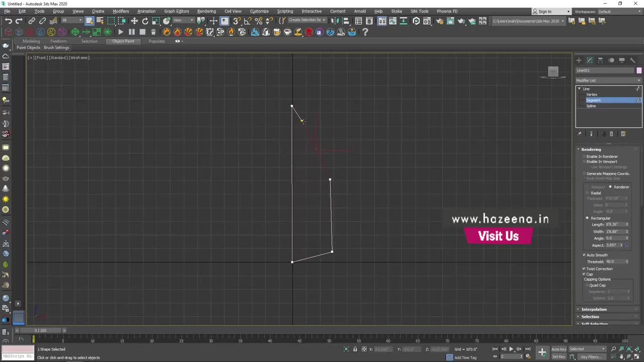Pick the Rectangular Selection Region tool
This screenshot has height=362, width=644.
111,21
